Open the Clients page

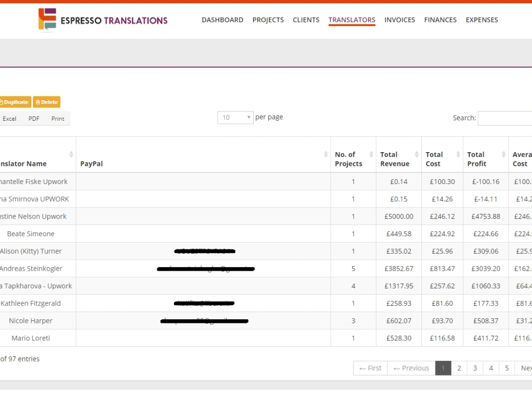click(x=306, y=20)
